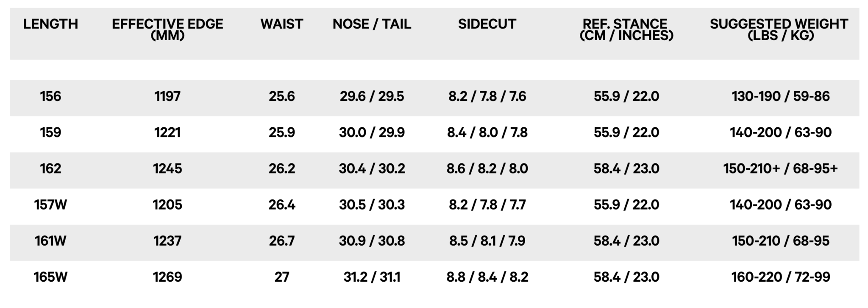
Task: Select the 161W length cell
Action: pos(50,241)
